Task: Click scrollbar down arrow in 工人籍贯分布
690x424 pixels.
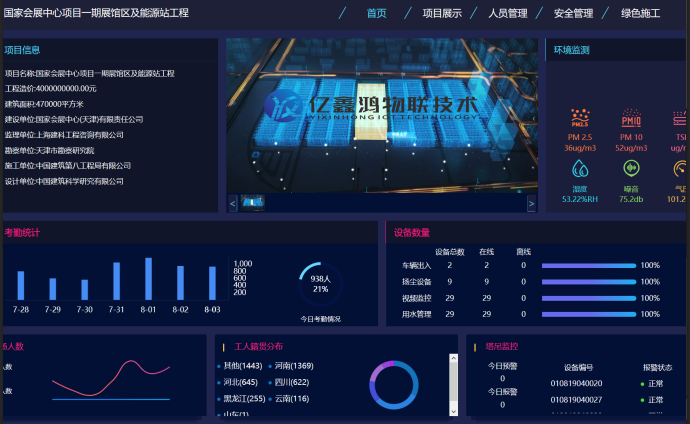Action: tap(453, 412)
